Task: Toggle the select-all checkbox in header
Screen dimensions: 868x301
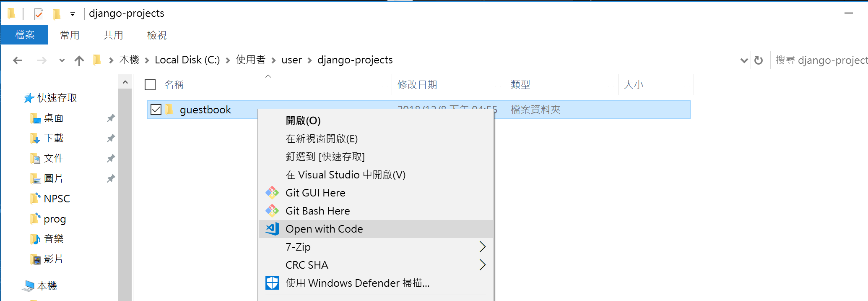Action: (150, 85)
